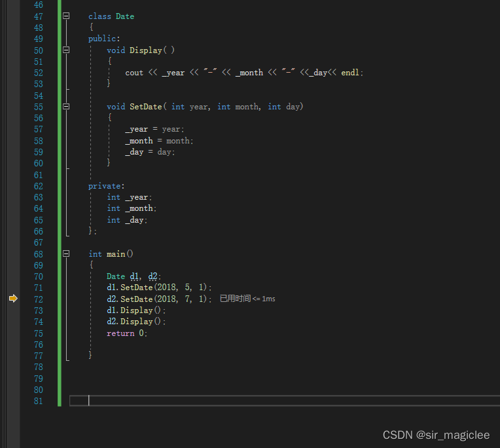Click line number 47
500x448 pixels.
click(39, 16)
